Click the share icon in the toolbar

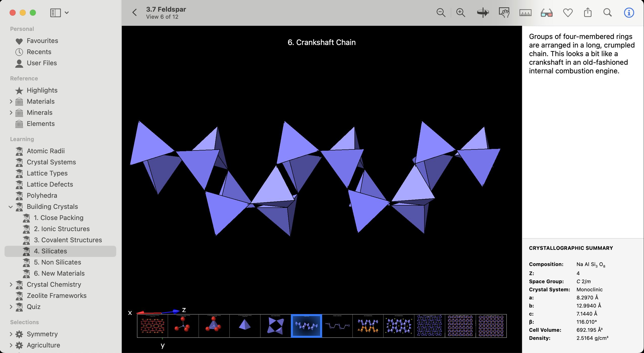pyautogui.click(x=588, y=13)
